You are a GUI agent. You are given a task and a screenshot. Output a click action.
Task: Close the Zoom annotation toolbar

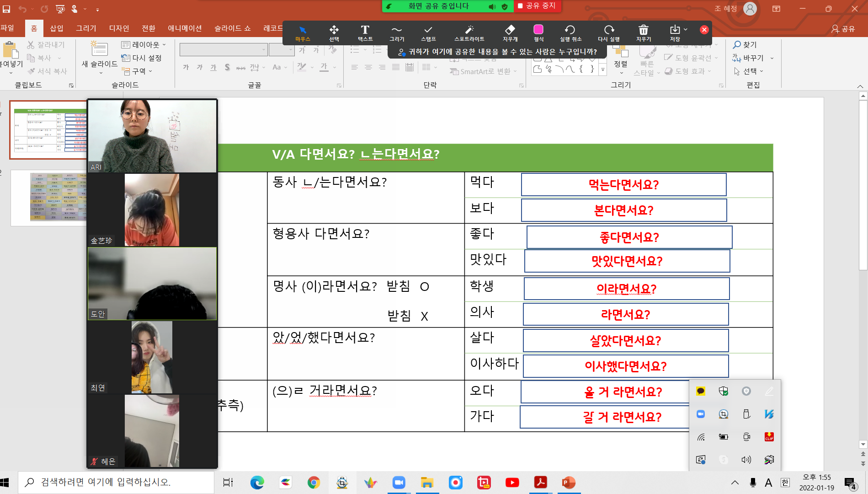point(704,30)
